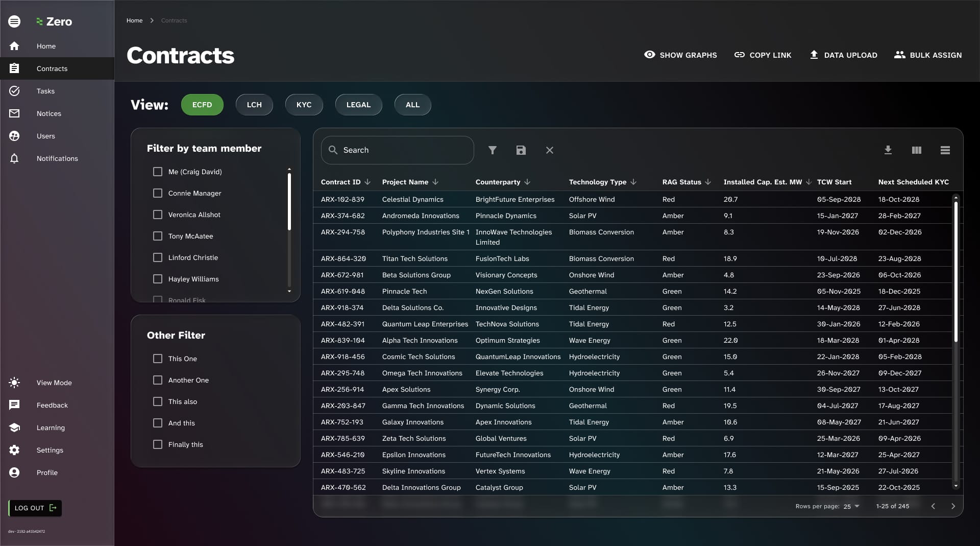Click the download table icon
The image size is (980, 546).
888,150
